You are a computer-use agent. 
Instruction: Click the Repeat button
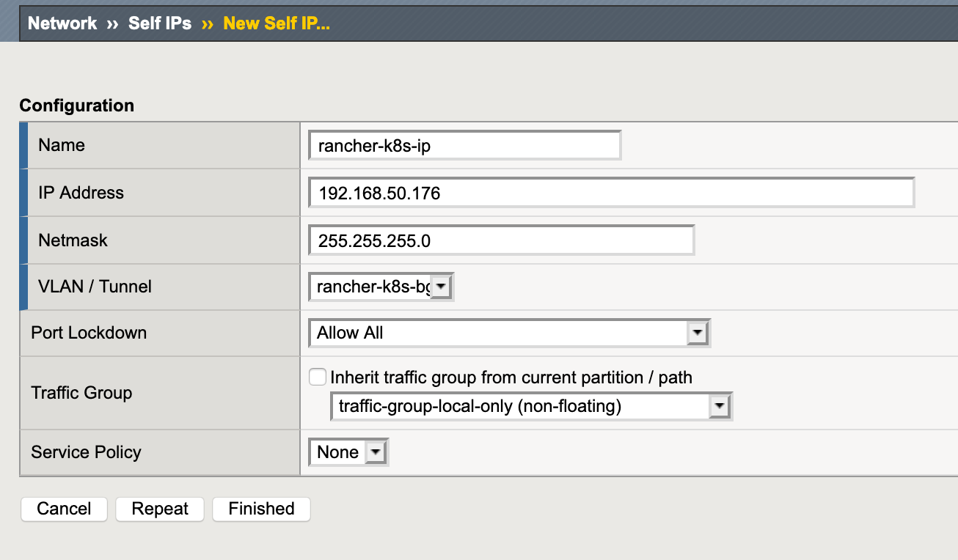(x=160, y=509)
